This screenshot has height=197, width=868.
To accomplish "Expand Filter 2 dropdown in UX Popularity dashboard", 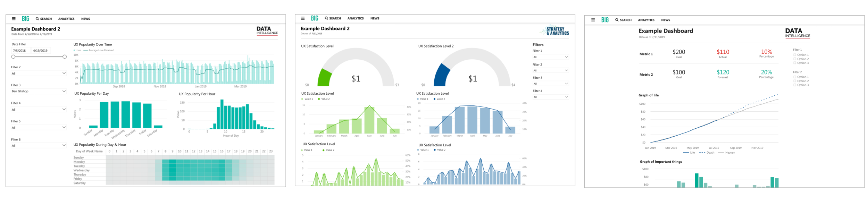I will tap(39, 73).
